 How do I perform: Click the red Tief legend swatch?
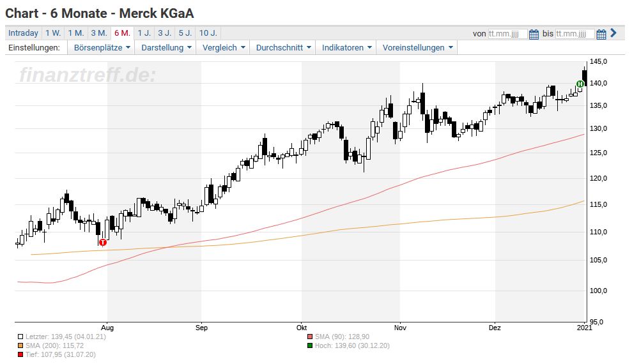coord(20,354)
